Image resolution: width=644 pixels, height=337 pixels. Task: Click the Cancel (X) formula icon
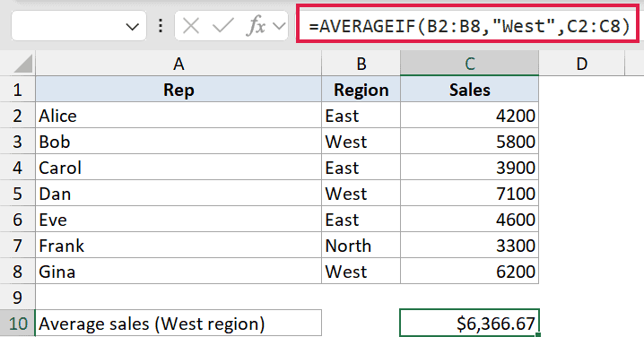pos(191,26)
